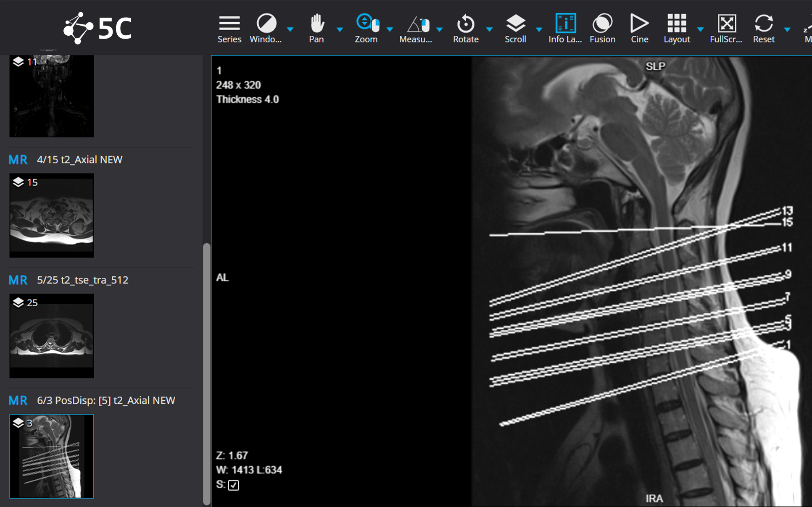Click reference line label 11
The width and height of the screenshot is (812, 507).
(787, 248)
